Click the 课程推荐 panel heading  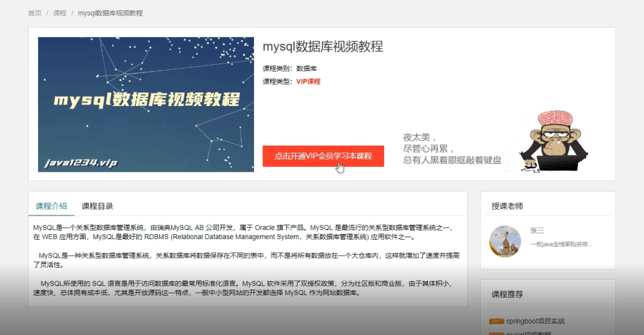[507, 294]
